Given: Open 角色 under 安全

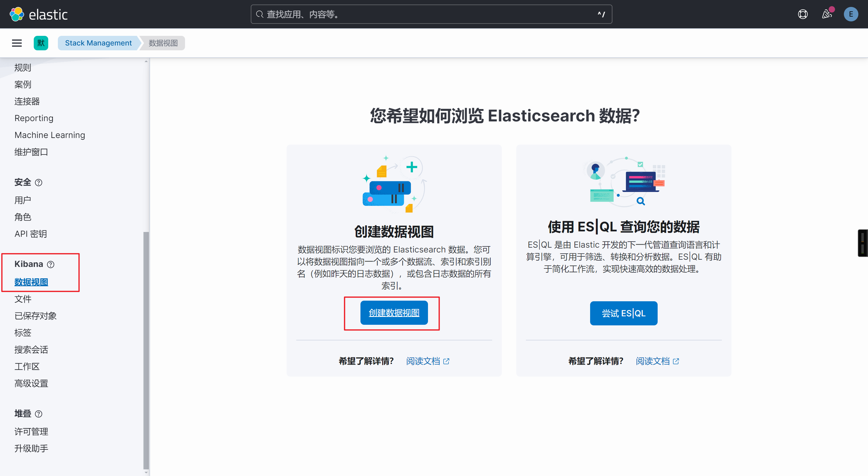Looking at the screenshot, I should 23,217.
